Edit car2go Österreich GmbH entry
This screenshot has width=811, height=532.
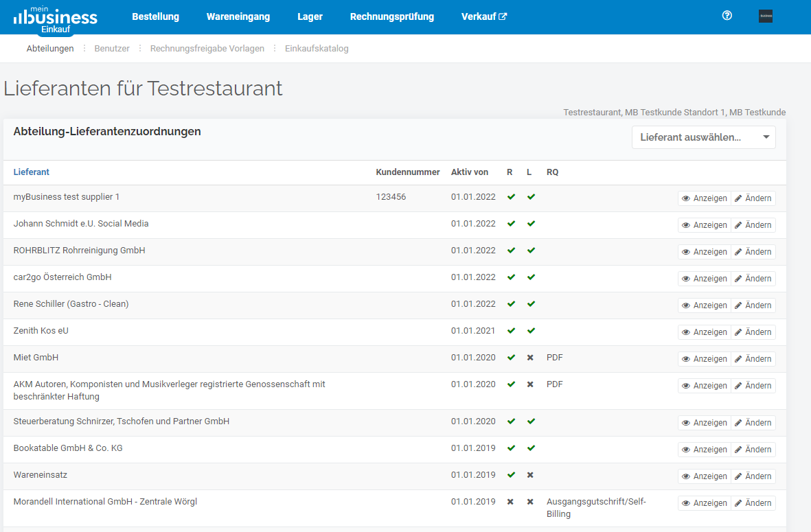click(x=753, y=279)
